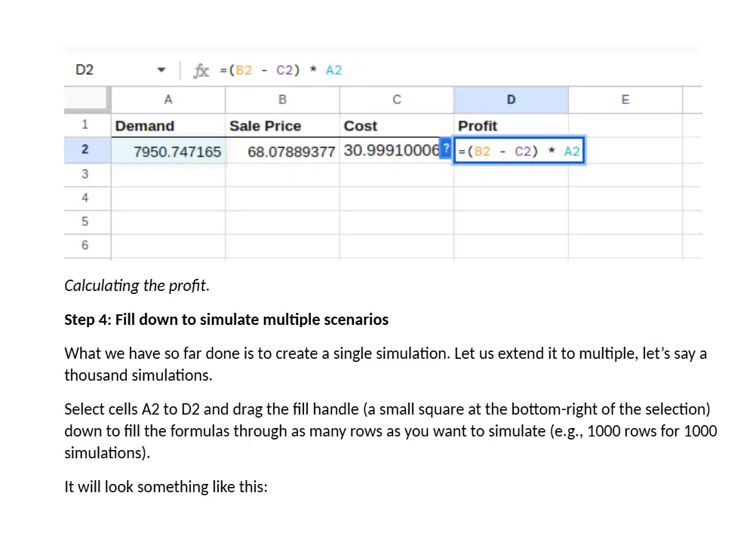Viewport: 756px width, 545px height.
Task: Click the Cost header cell
Action: 397,126
